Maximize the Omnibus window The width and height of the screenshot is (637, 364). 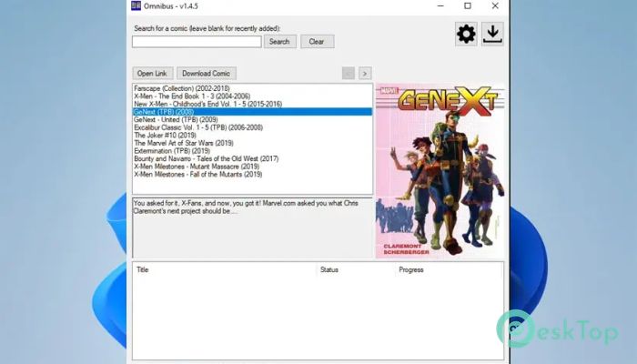pyautogui.click(x=468, y=6)
